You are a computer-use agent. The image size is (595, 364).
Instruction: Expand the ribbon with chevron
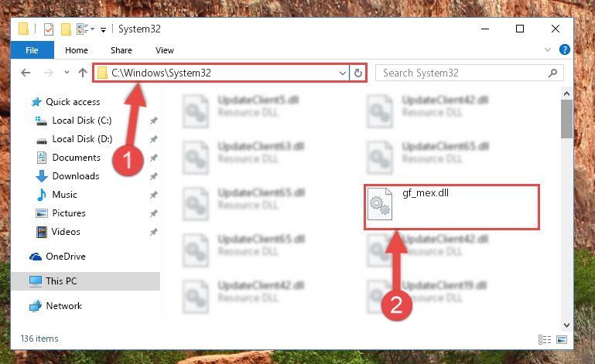coord(548,49)
